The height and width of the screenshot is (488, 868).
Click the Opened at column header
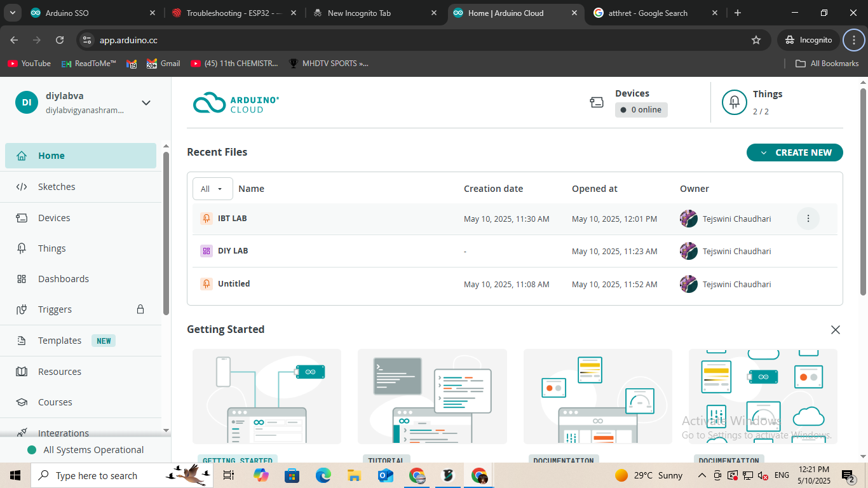595,189
